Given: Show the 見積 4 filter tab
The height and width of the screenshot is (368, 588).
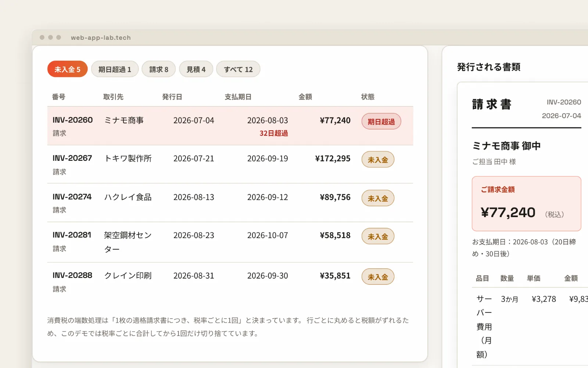Looking at the screenshot, I should click(x=196, y=69).
